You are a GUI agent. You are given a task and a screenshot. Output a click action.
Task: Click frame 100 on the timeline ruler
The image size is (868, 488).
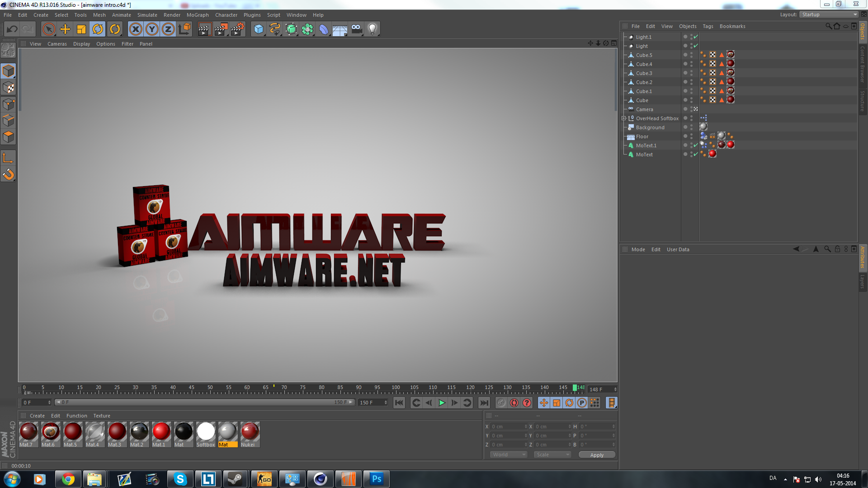point(396,390)
